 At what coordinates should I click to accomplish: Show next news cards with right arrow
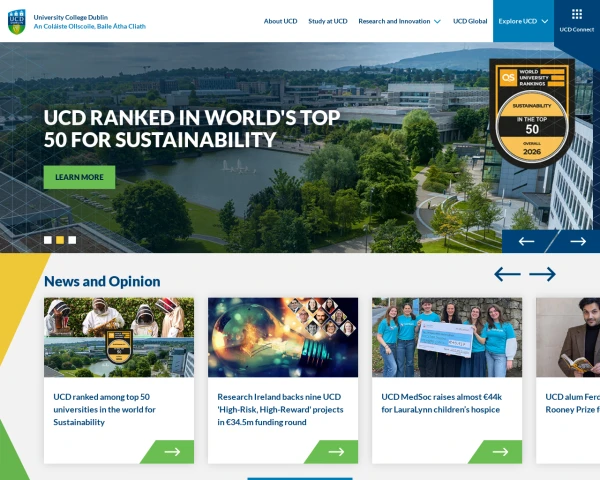click(x=543, y=274)
